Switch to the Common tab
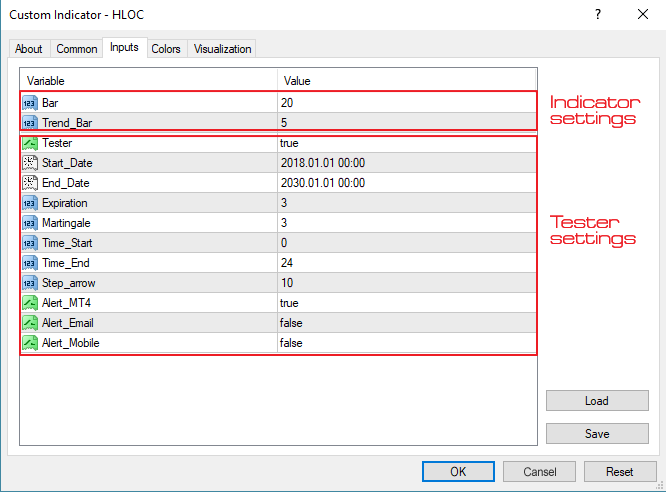Image resolution: width=666 pixels, height=492 pixels. 77,49
